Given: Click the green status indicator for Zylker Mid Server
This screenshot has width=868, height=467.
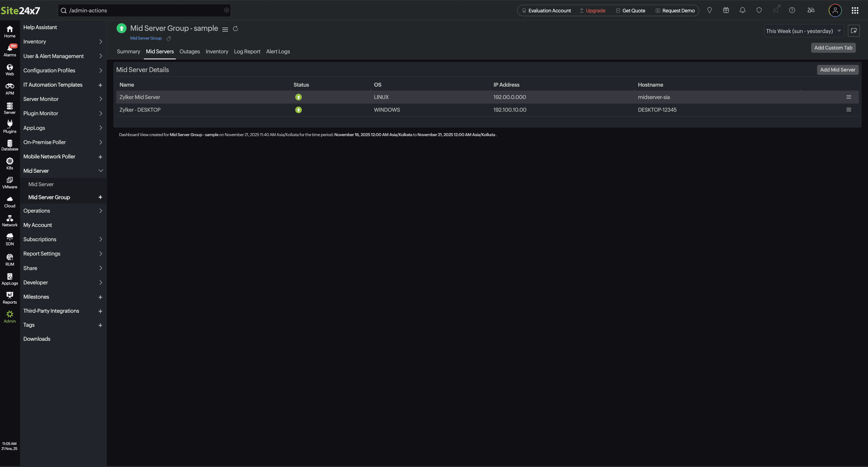Looking at the screenshot, I should tap(298, 97).
